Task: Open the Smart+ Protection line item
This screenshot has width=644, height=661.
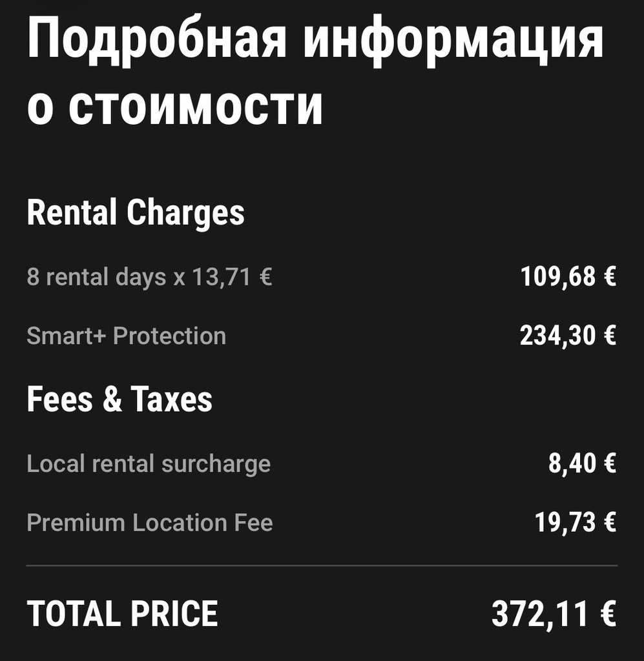Action: pos(127,336)
